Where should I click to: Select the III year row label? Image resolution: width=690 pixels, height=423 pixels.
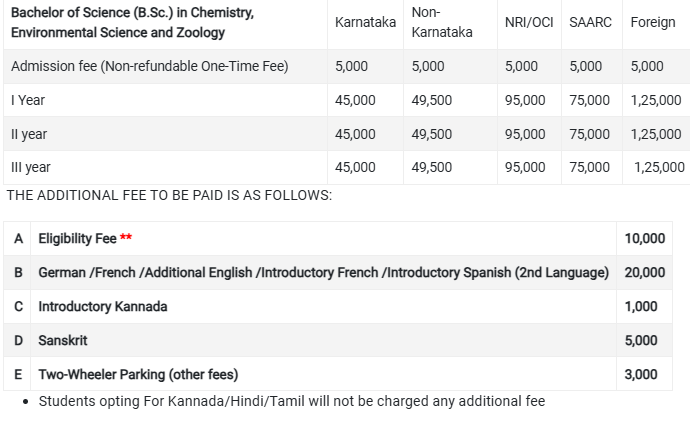coord(31,167)
